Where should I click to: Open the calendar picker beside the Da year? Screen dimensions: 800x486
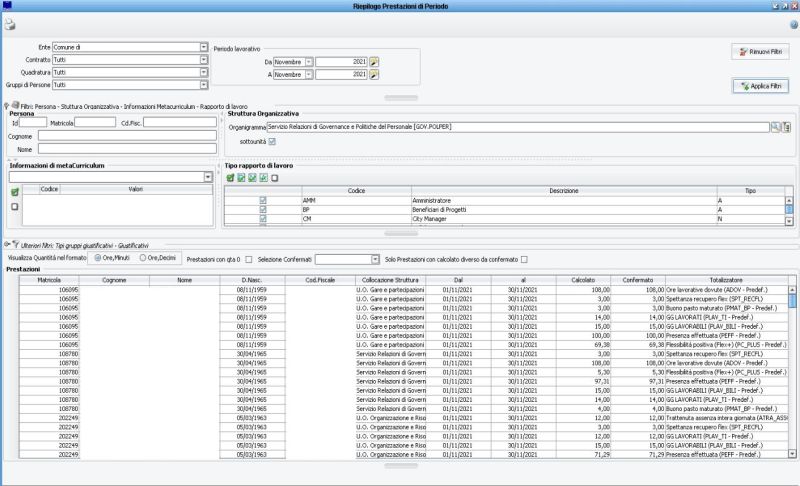click(x=374, y=61)
